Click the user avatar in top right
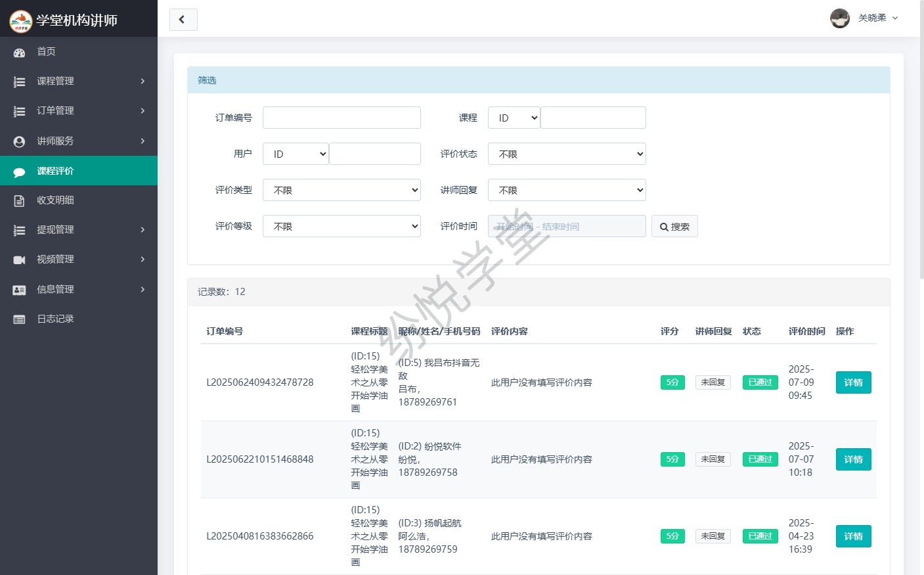 [x=839, y=18]
